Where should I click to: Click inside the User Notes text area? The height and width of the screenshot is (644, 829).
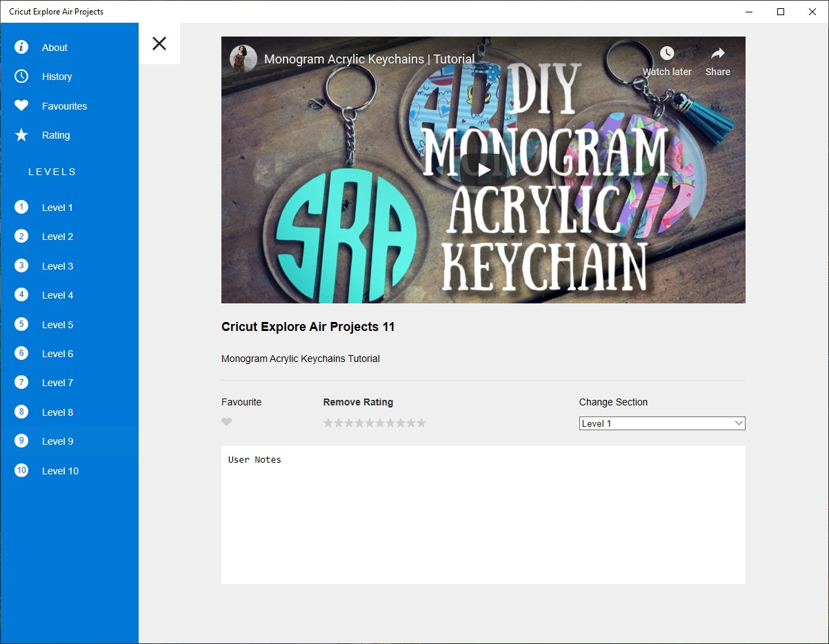tap(483, 514)
